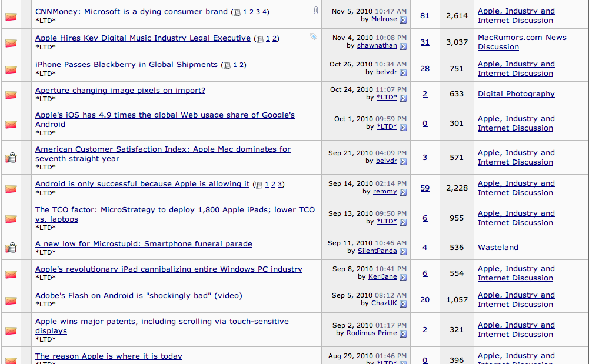Click paperclip attachment icon in CNNMoney row

click(315, 11)
